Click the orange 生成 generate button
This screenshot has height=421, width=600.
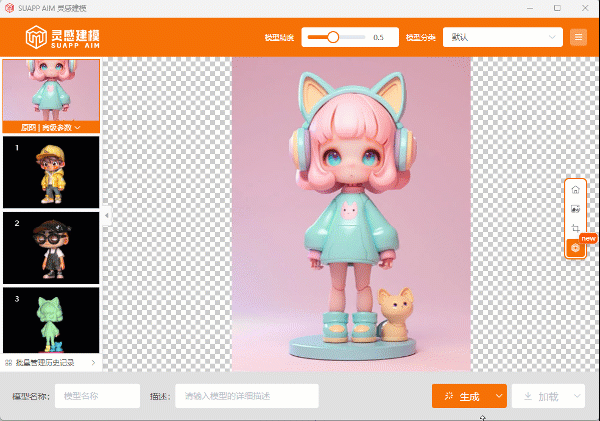pyautogui.click(x=462, y=396)
